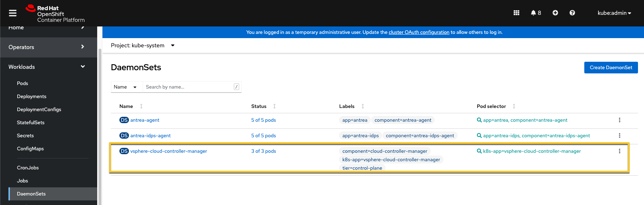Open kebab menu for antrea-agent row
644x205 pixels.
pyautogui.click(x=620, y=120)
